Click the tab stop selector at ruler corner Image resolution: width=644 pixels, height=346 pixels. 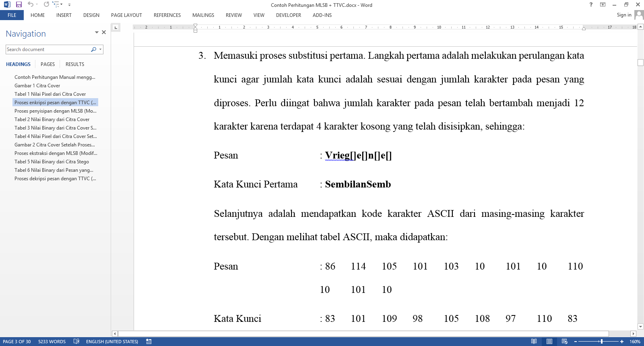pos(116,27)
